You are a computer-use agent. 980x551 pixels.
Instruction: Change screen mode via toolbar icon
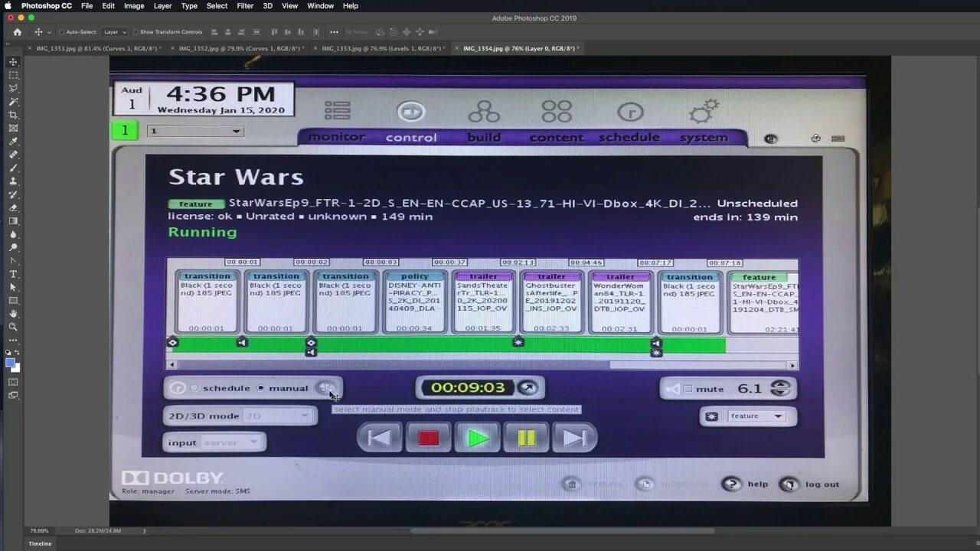coord(13,395)
